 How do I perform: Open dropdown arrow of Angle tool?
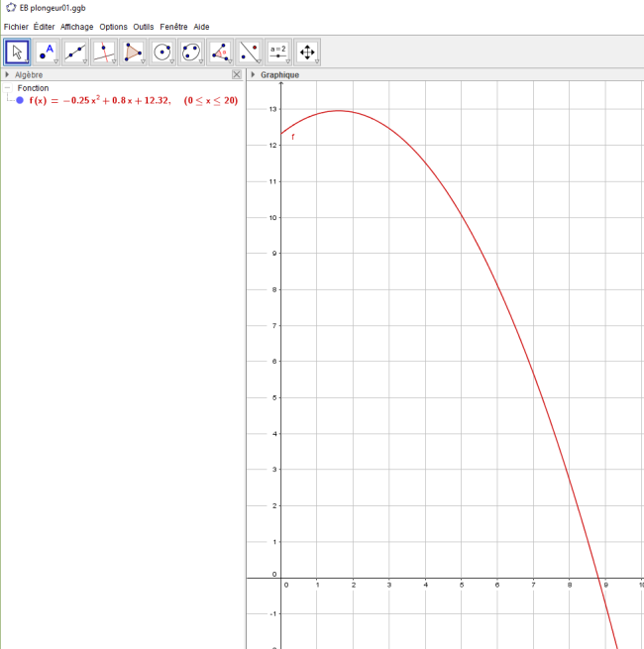coord(230,61)
